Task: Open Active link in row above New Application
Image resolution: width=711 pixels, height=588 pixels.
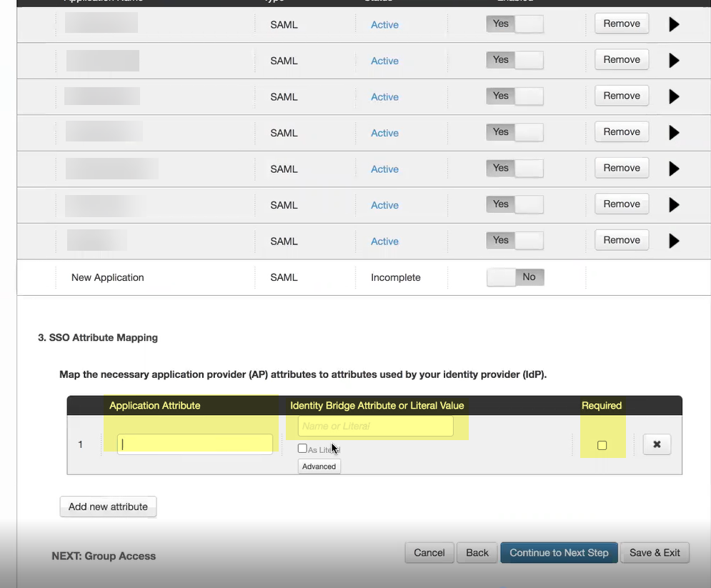Action: (x=384, y=241)
